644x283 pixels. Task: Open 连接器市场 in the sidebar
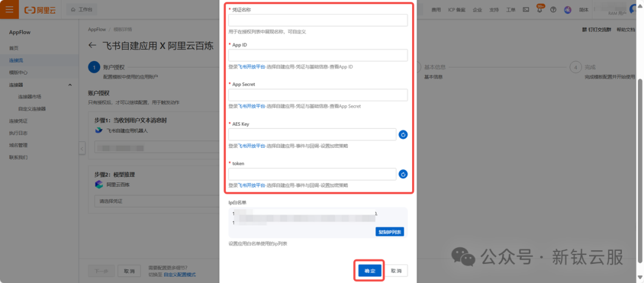tap(30, 97)
